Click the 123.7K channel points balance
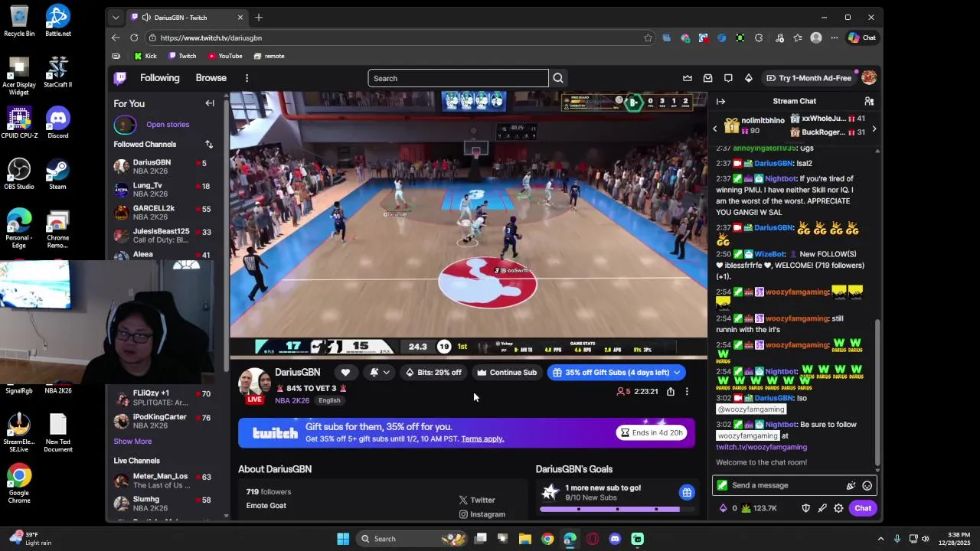 pyautogui.click(x=759, y=508)
